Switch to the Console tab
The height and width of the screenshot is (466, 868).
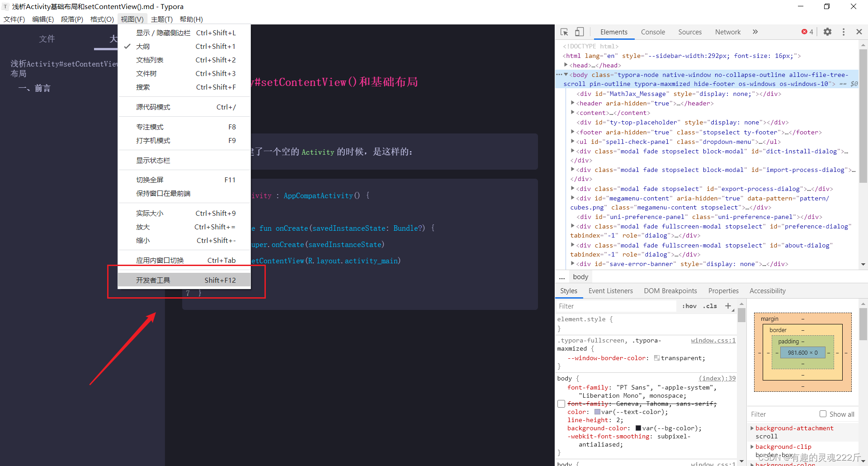pyautogui.click(x=653, y=32)
